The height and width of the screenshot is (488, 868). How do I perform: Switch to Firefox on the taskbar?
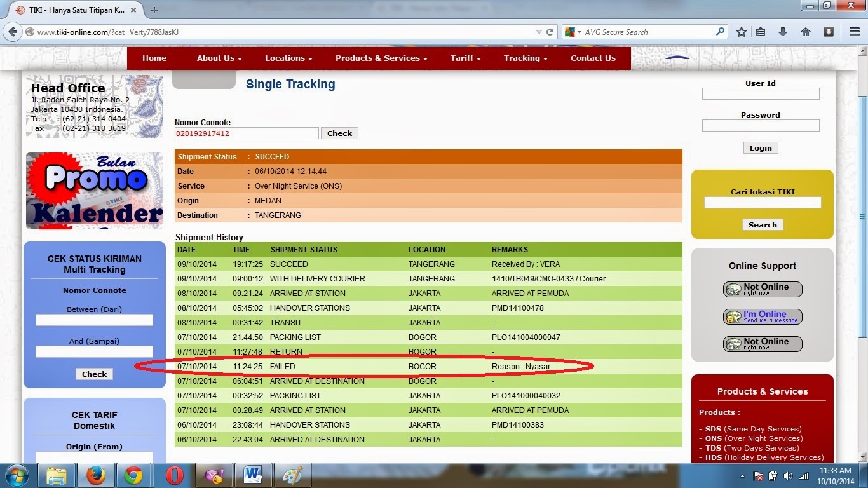[95, 475]
